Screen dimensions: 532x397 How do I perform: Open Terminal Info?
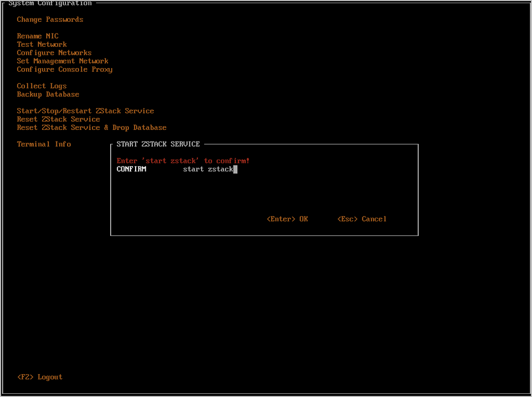click(44, 144)
